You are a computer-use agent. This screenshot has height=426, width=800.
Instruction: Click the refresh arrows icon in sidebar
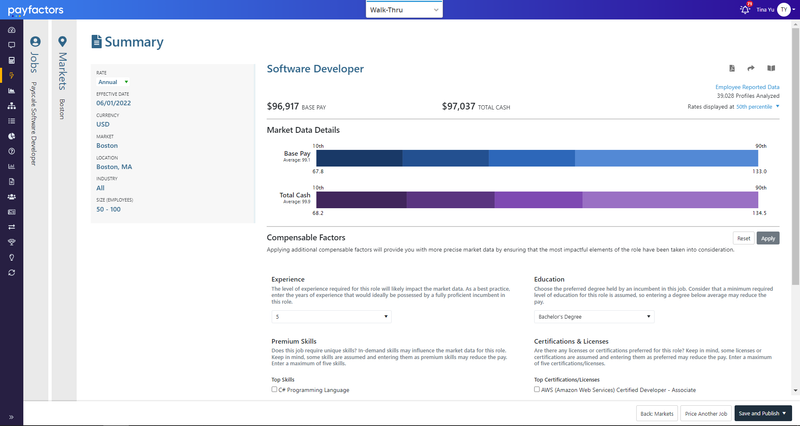coord(12,272)
